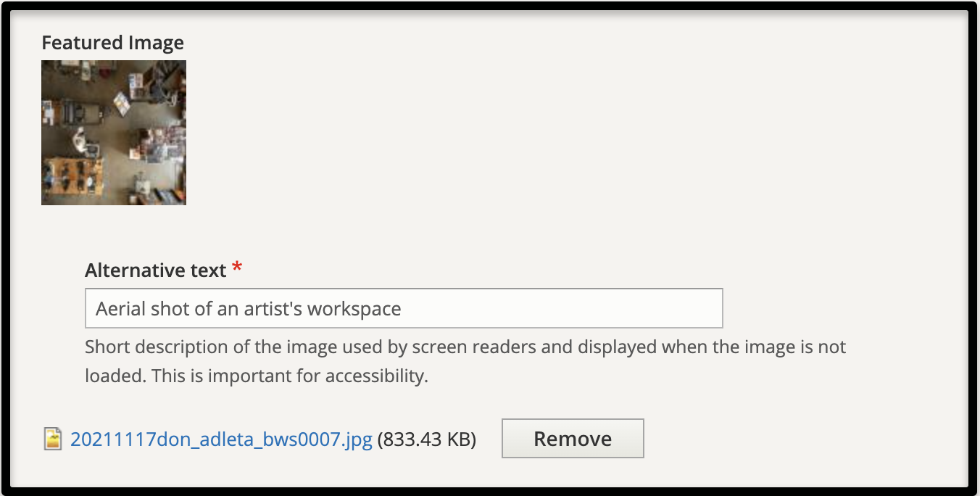Focus the "Aerial shot of an artist's workspace" input
The width and height of the screenshot is (980, 496).
(x=403, y=308)
